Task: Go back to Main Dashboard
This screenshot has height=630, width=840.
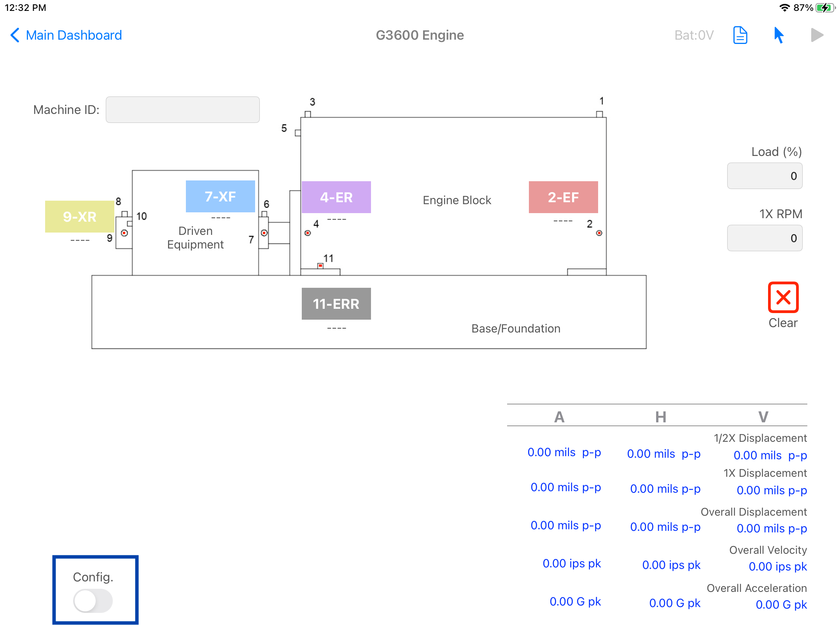Action: pos(66,35)
